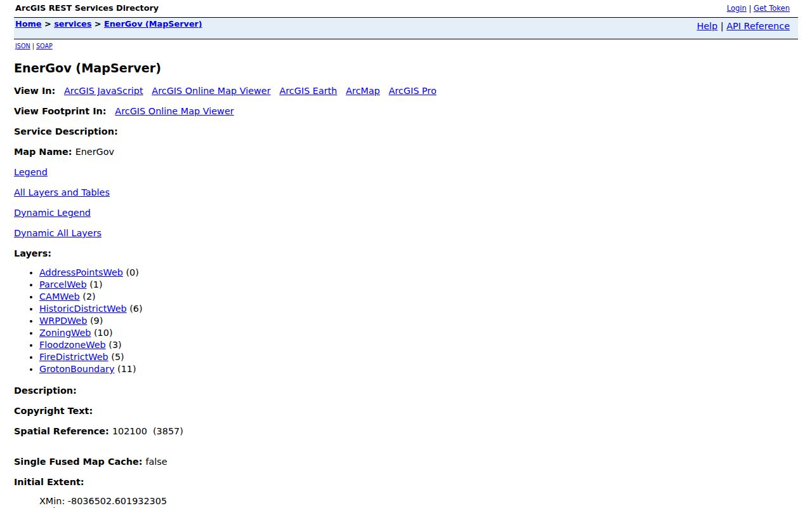
Task: Click the Map Name EnerGov value
Action: pyautogui.click(x=95, y=152)
